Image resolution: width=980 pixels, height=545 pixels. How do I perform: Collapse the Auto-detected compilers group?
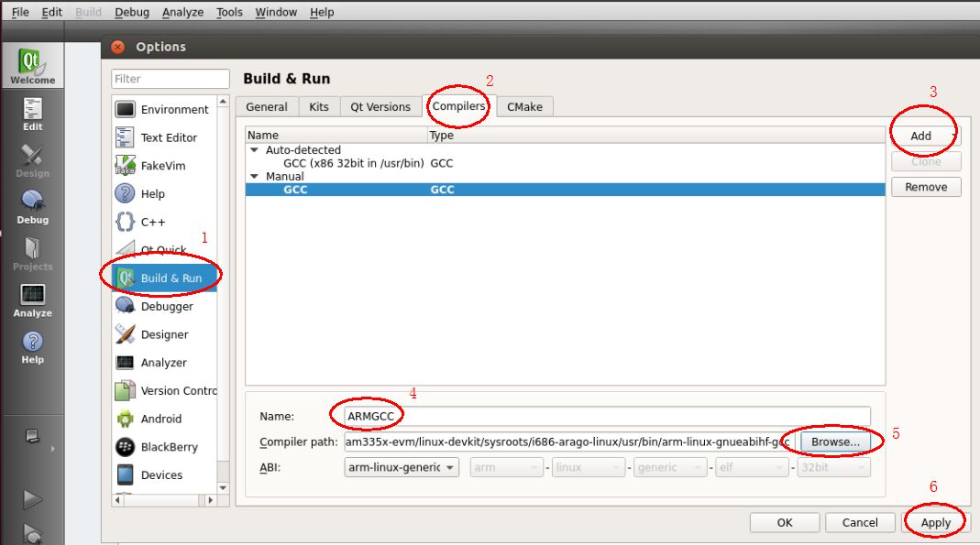pos(254,150)
